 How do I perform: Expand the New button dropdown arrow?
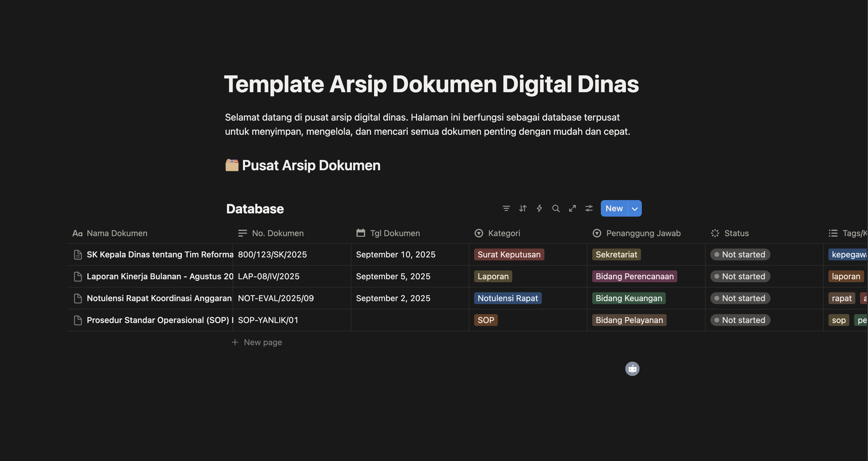(634, 209)
